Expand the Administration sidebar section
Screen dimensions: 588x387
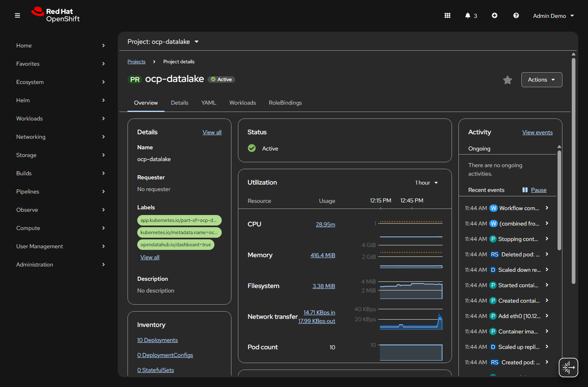point(61,264)
